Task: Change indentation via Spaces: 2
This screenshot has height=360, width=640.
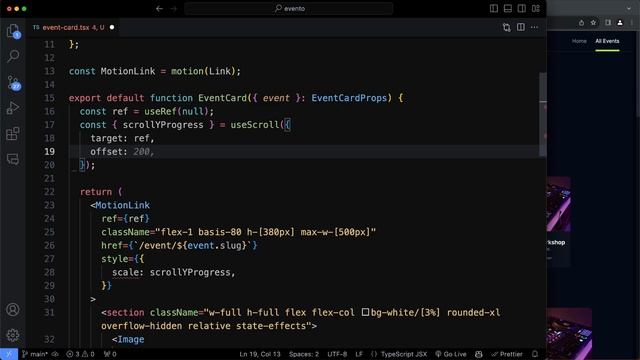Action: pos(304,354)
